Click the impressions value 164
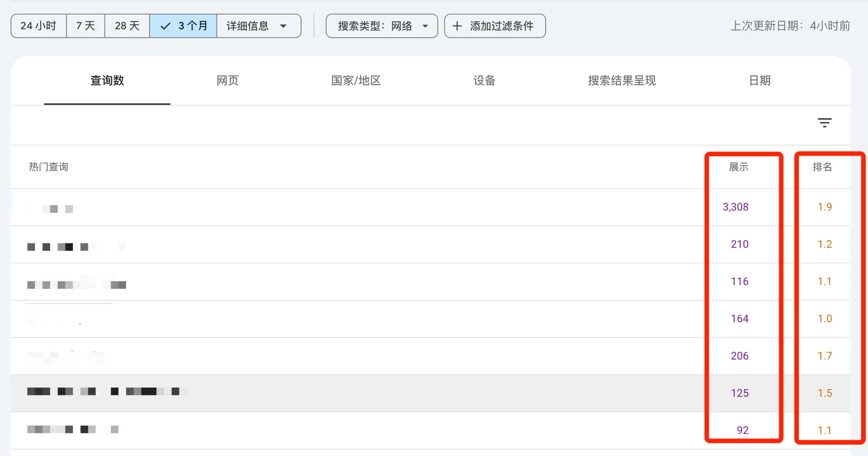 [x=740, y=318]
